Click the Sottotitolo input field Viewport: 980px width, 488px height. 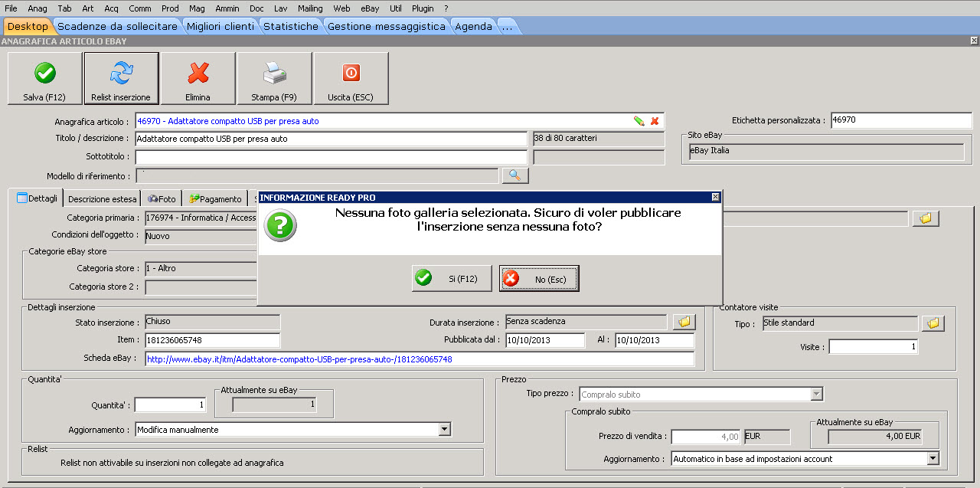[331, 157]
